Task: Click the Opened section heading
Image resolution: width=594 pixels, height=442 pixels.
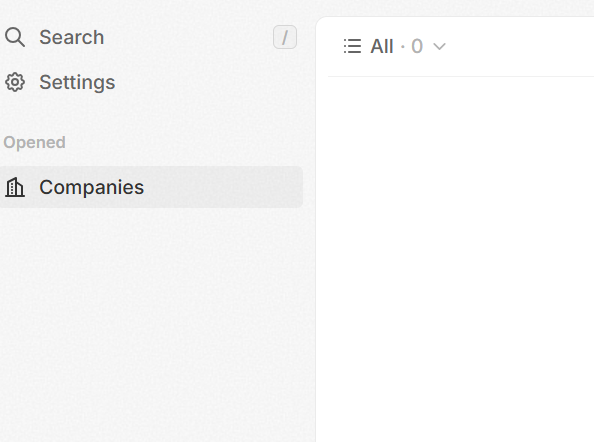Action: (x=34, y=142)
